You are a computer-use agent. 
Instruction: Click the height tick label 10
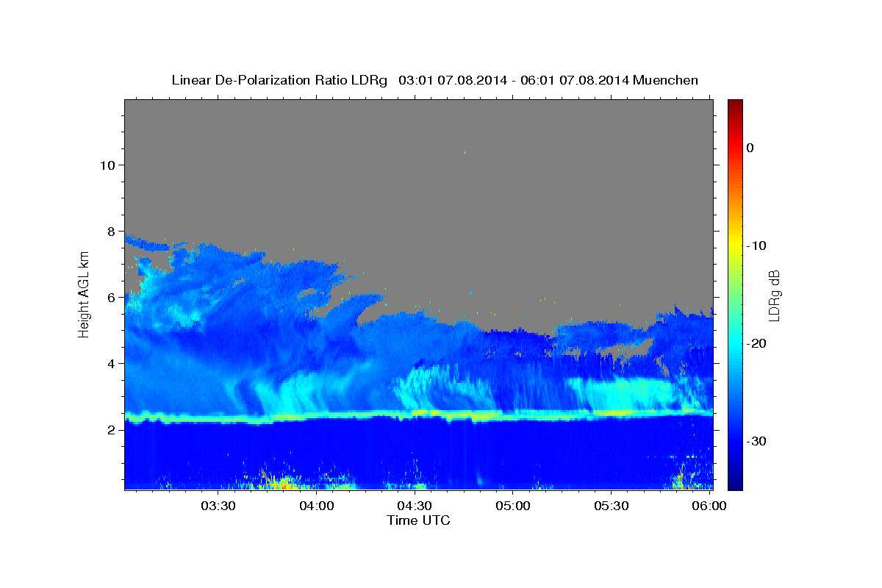pyautogui.click(x=107, y=165)
